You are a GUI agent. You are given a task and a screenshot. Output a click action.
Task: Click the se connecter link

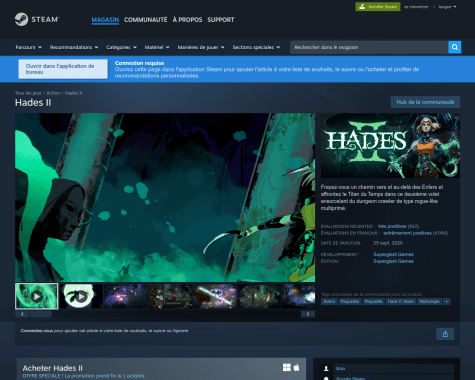click(416, 7)
